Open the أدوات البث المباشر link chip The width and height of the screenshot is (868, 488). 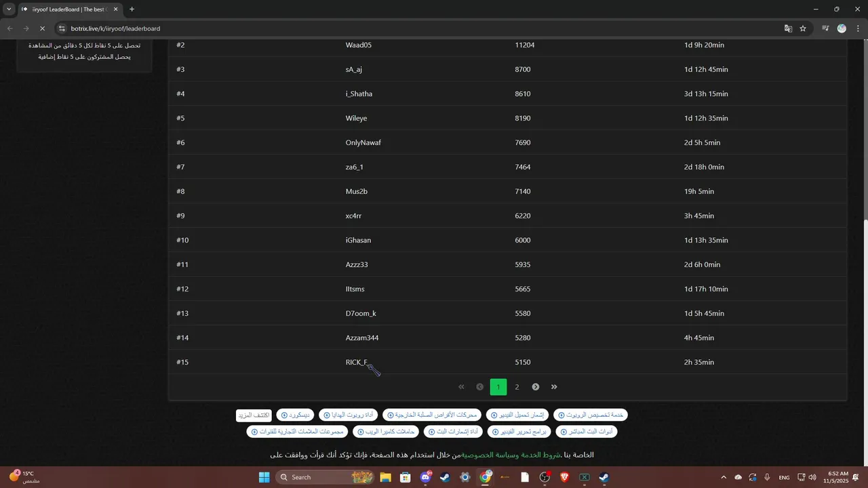tap(587, 431)
